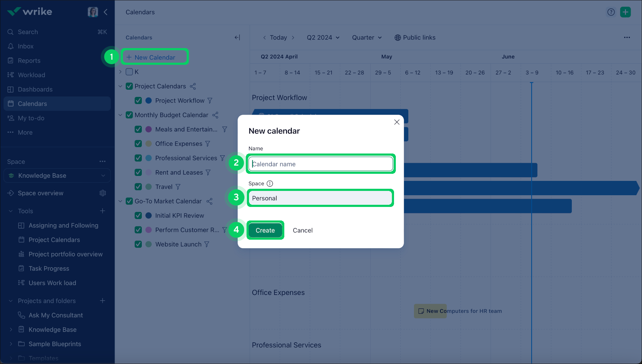Viewport: 642px width, 364px height.
Task: Open the Quarter view dropdown
Action: tap(367, 37)
